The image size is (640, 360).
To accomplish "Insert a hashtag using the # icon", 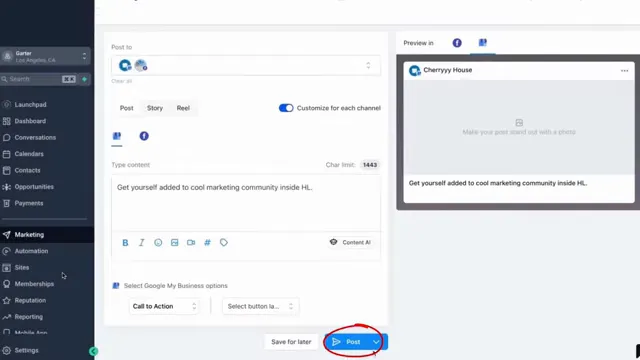I will [207, 242].
